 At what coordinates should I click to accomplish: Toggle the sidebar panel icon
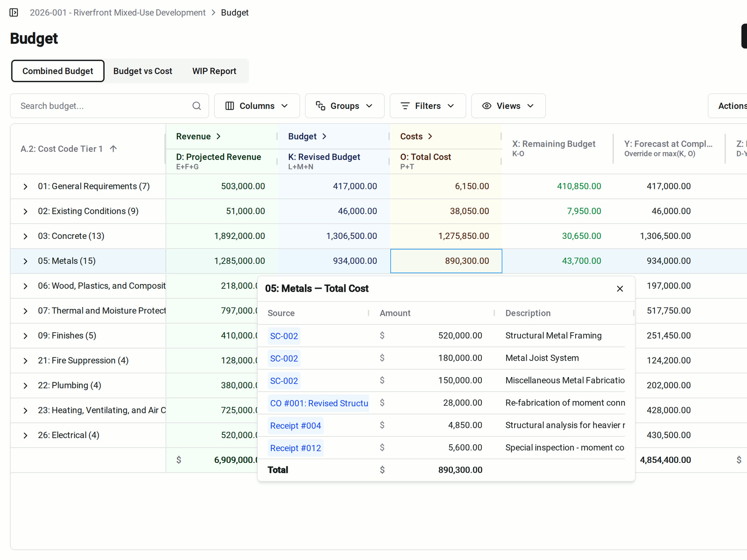click(14, 13)
